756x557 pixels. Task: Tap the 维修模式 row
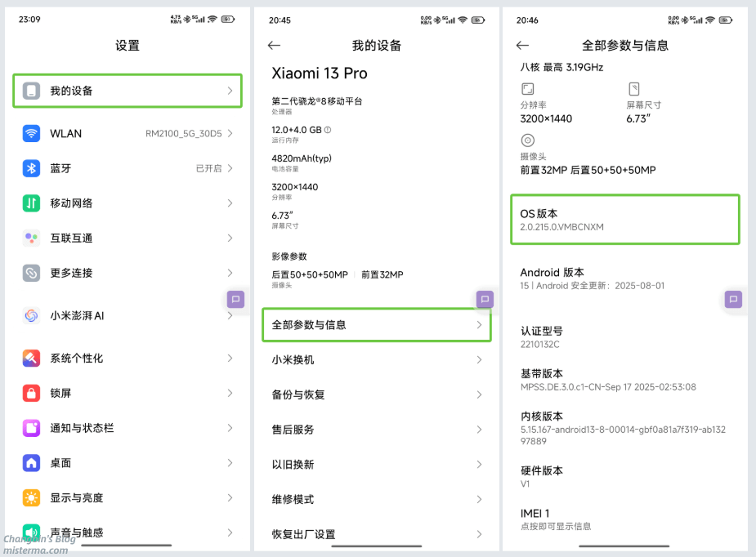click(x=376, y=499)
